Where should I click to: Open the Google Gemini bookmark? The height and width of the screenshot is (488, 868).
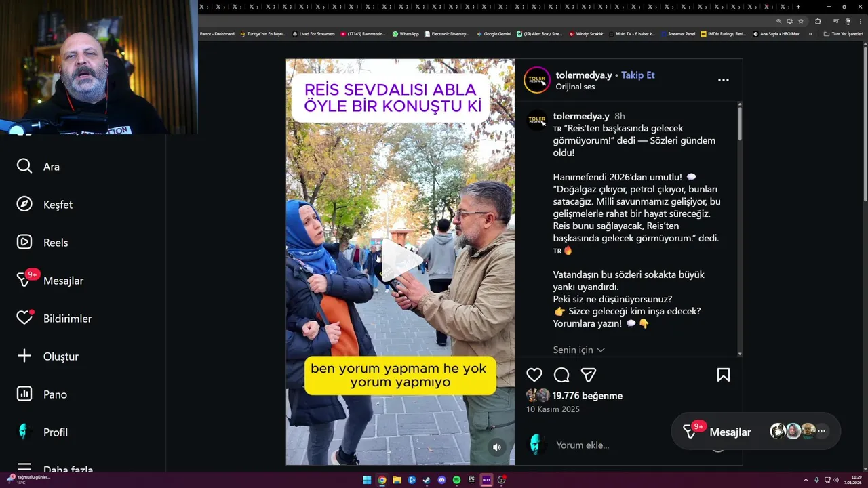click(x=494, y=34)
